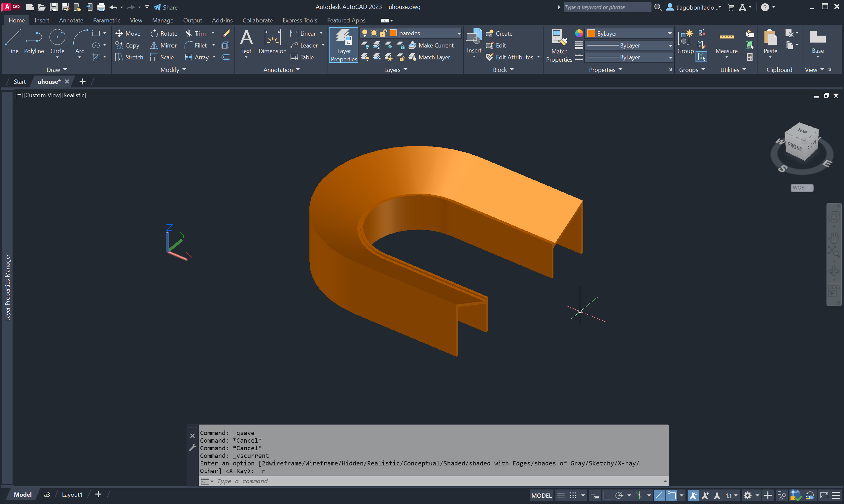Screen dimensions: 844x504
Task: Toggle the paredes layer lightbulb on/off
Action: point(365,33)
